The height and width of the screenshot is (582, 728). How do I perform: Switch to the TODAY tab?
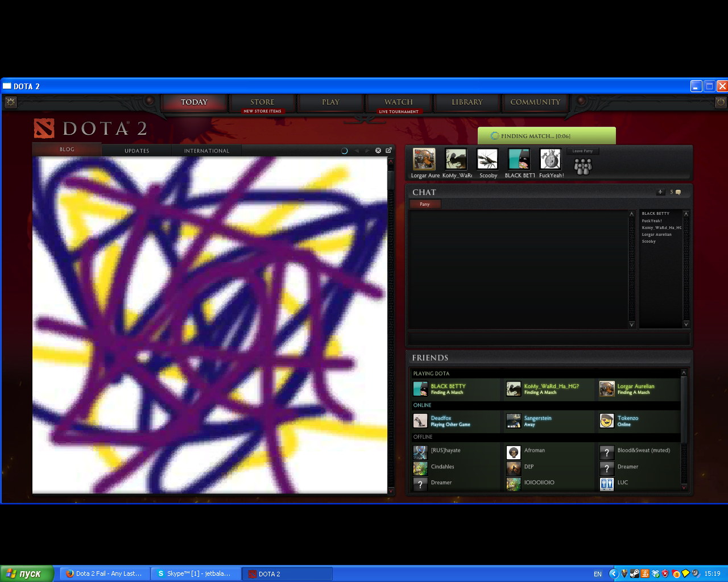(x=195, y=102)
